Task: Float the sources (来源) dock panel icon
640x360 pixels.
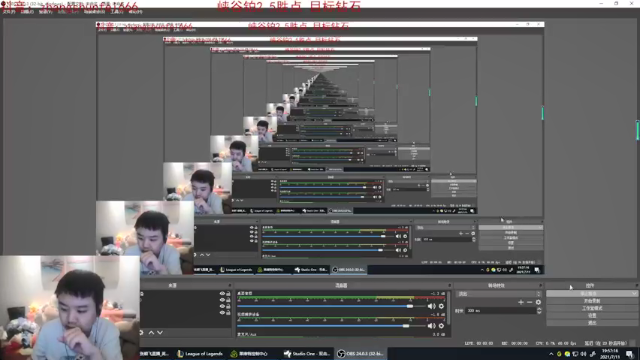Action: pyautogui.click(x=230, y=285)
